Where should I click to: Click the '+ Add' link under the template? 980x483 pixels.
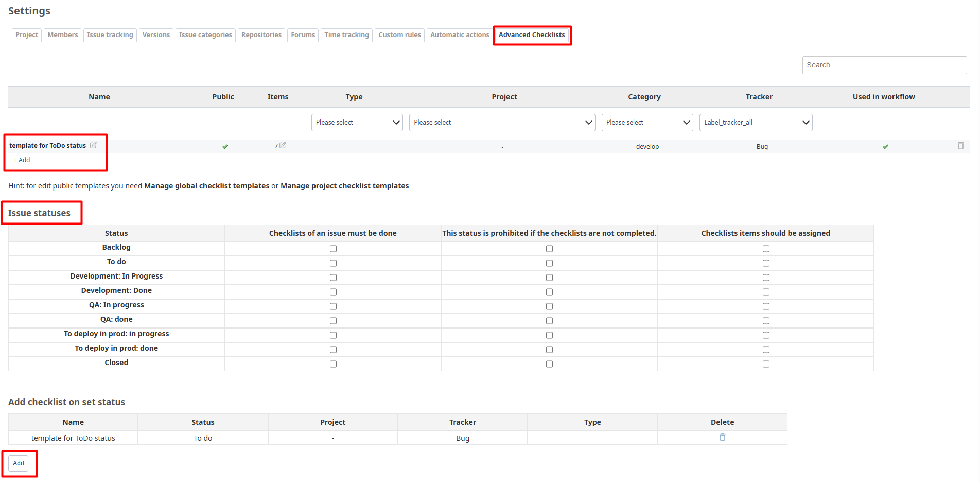point(22,160)
